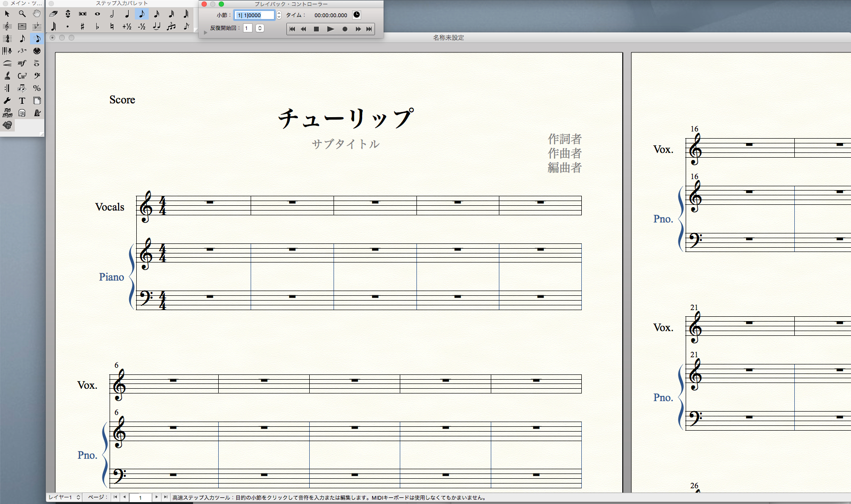Go to next page in the status bar
851x504 pixels.
click(156, 497)
